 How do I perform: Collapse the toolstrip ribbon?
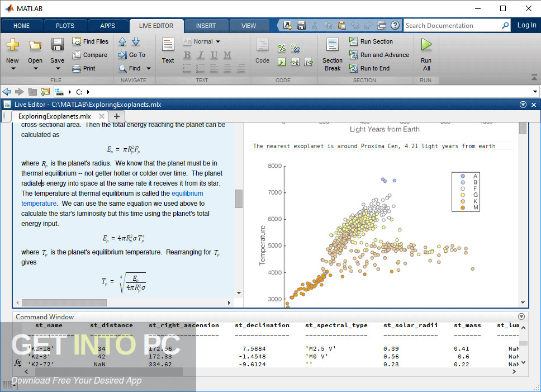click(x=534, y=77)
